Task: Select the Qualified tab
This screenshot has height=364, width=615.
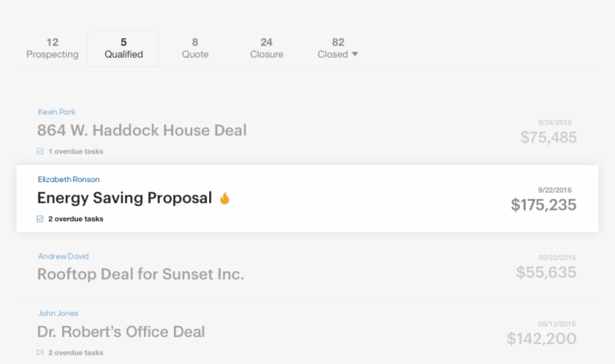Action: pyautogui.click(x=124, y=49)
